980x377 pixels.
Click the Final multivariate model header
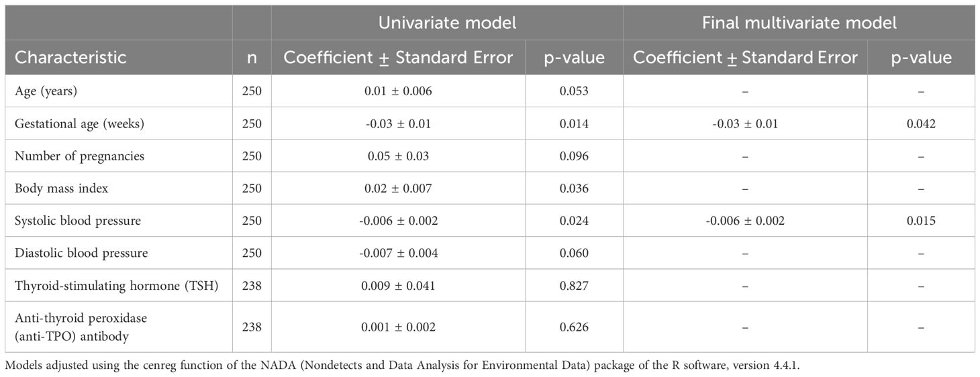799,23
